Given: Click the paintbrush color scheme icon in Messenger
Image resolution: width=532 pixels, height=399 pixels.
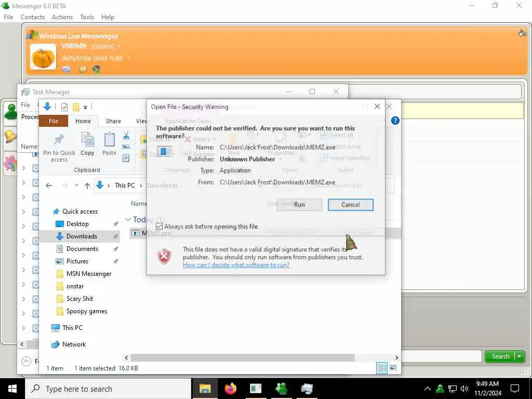Looking at the screenshot, I should [522, 33].
